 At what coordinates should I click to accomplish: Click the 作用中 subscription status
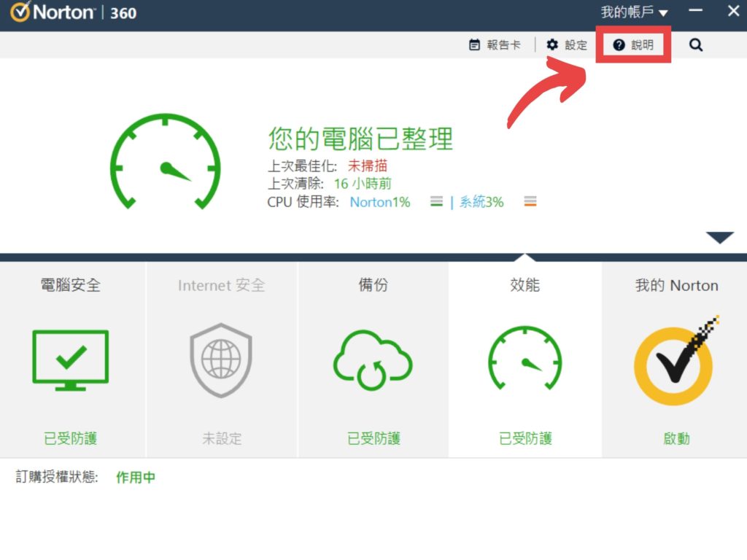click(136, 477)
